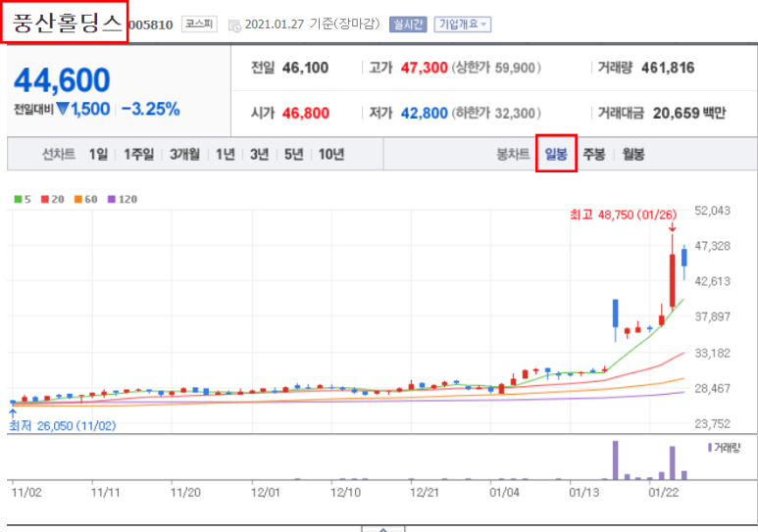Click the 실시간 button
The image size is (758, 532).
tap(408, 24)
